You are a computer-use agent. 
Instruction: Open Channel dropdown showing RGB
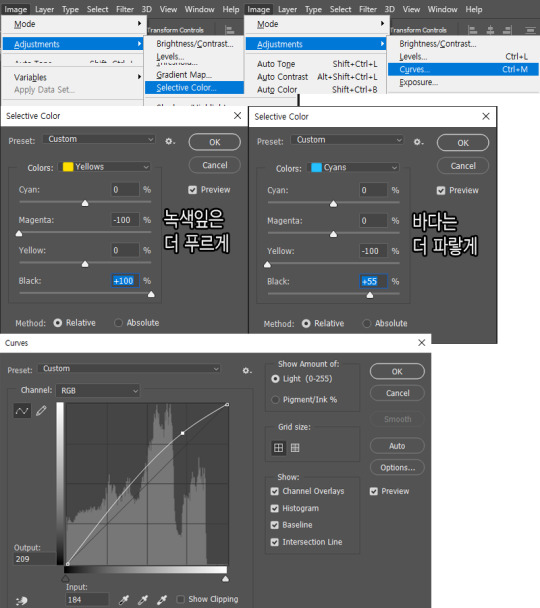point(98,391)
